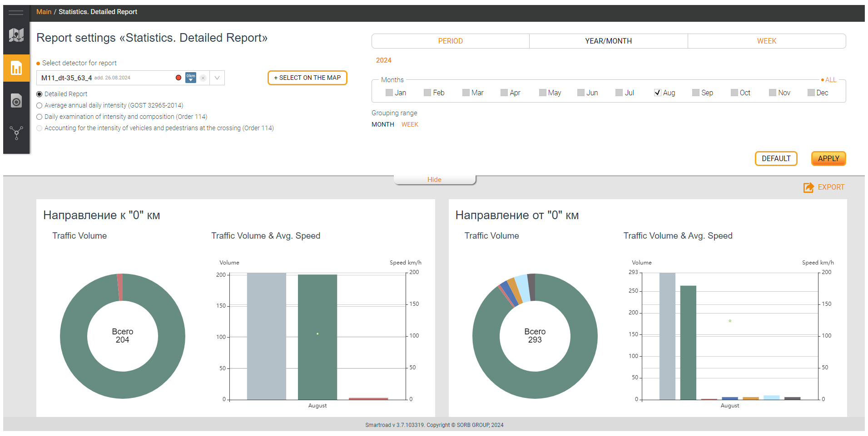
Task: Check the Apr month checkbox
Action: [504, 93]
